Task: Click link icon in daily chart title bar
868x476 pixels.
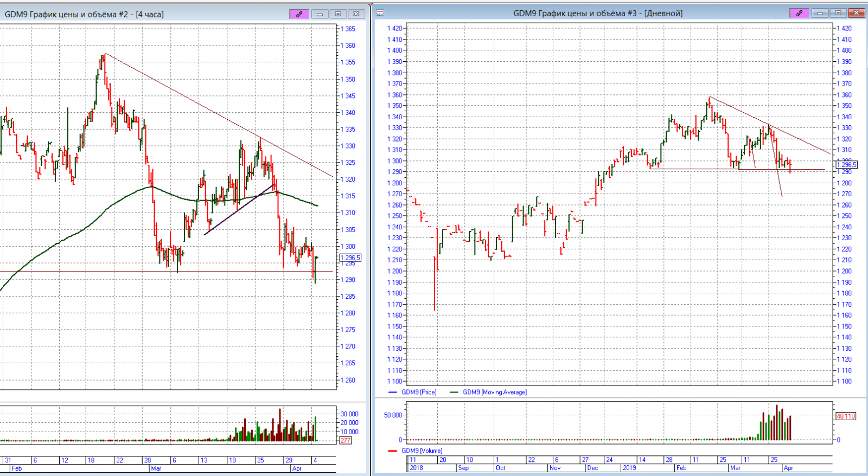Action: [x=799, y=13]
